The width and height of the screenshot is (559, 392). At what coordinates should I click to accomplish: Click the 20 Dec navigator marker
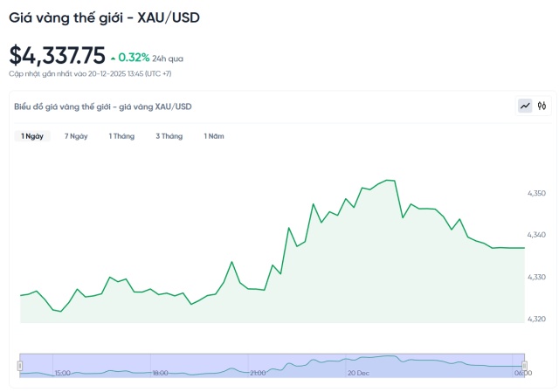(x=359, y=373)
